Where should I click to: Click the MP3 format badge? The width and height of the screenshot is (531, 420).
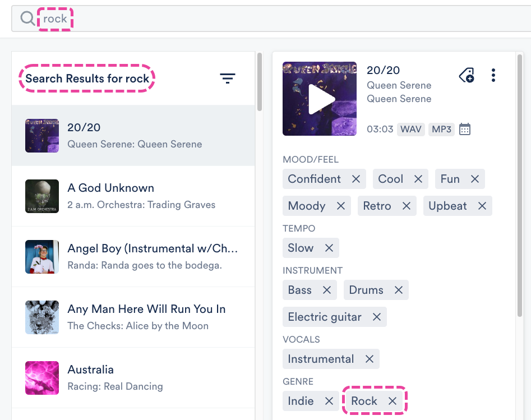point(441,129)
